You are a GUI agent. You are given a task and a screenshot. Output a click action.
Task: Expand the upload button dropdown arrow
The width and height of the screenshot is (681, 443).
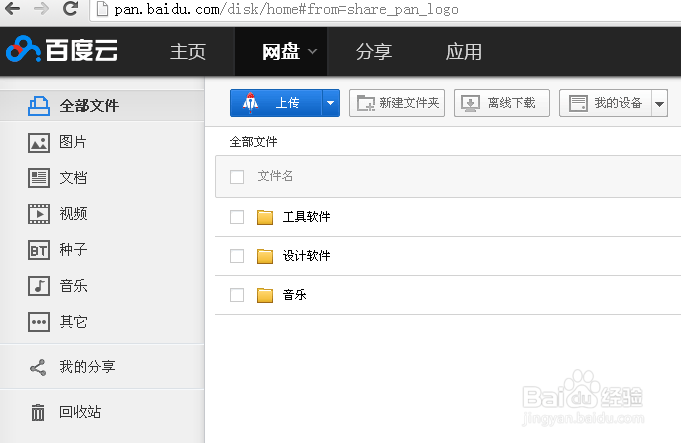click(x=331, y=103)
